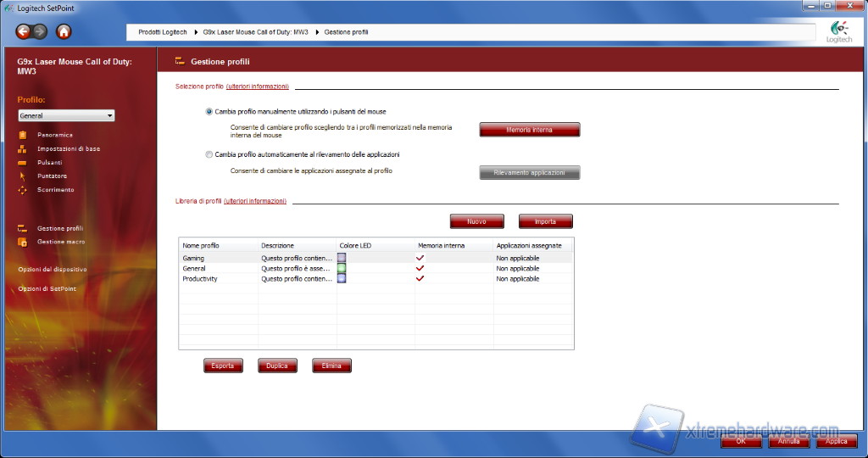868x458 pixels.
Task: Select the Productivity profile row
Action: (x=200, y=278)
